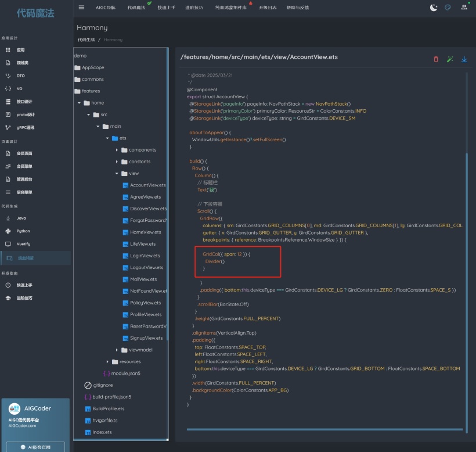The height and width of the screenshot is (452, 476).
Task: Select the Vuetify sidebar item
Action: 23,244
